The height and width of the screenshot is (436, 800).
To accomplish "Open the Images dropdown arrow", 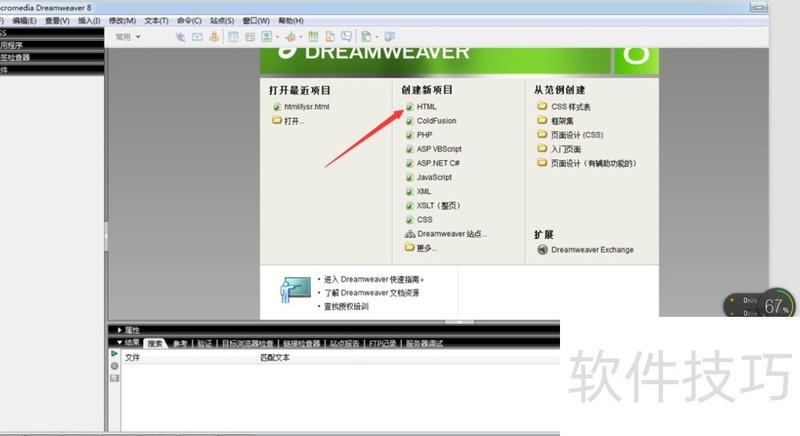I will click(277, 37).
